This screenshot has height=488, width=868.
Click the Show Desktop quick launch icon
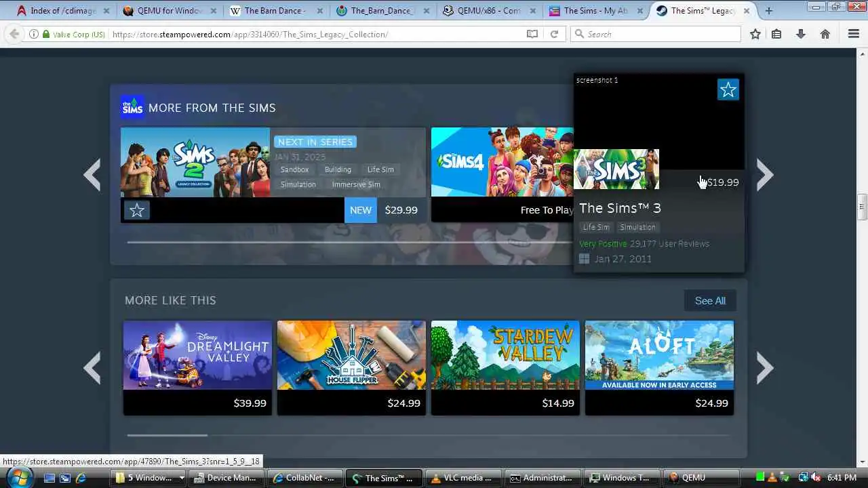(x=49, y=478)
